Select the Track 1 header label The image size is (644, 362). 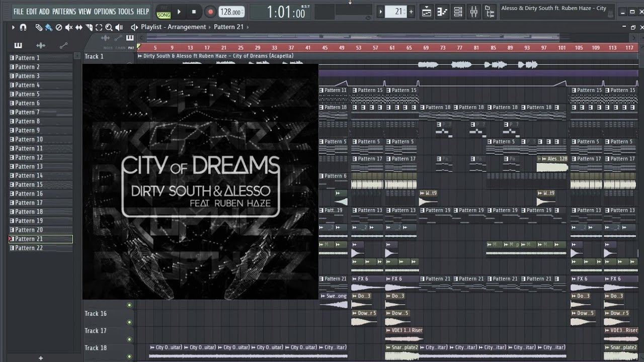coord(94,56)
